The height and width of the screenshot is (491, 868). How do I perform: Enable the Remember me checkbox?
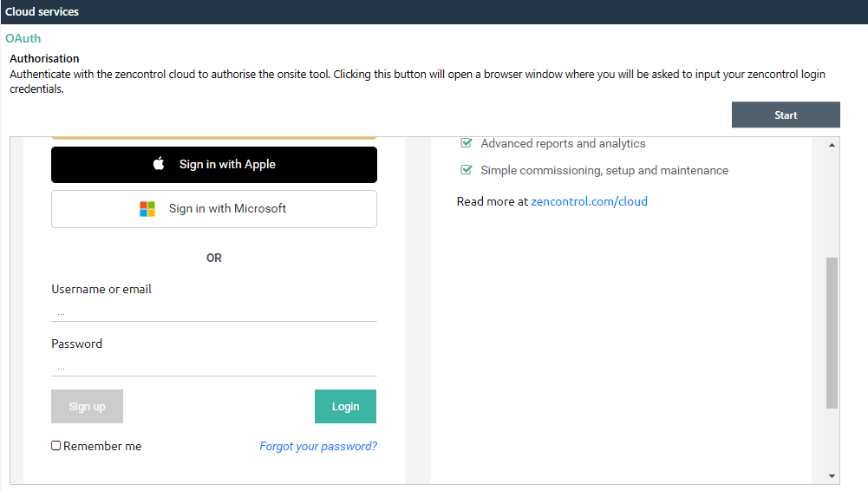[55, 446]
